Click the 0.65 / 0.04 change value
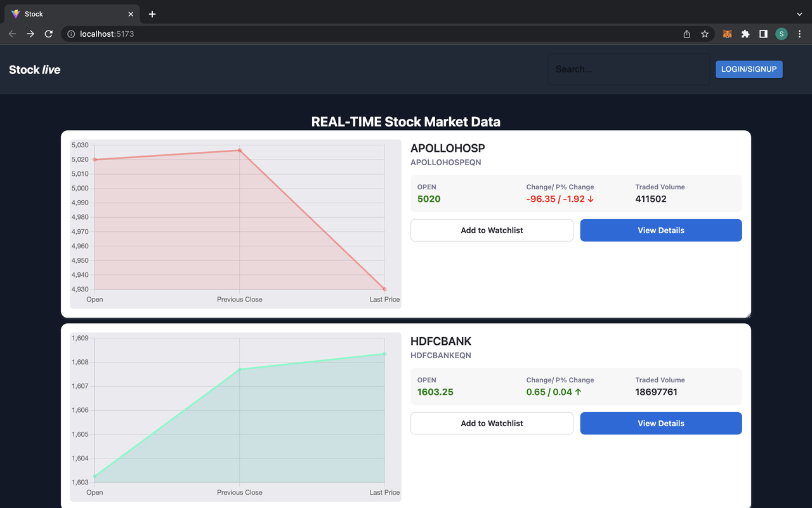Screen dimensions: 812x508 point(554,392)
